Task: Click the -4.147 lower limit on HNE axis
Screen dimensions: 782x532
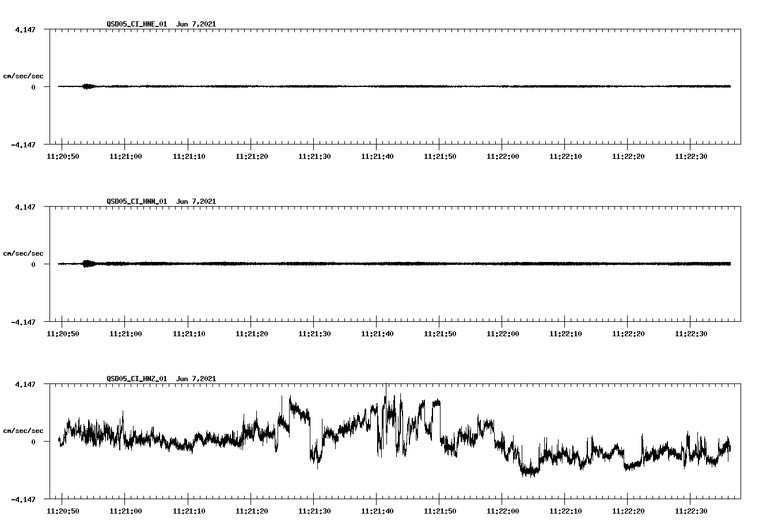Action: [x=23, y=145]
